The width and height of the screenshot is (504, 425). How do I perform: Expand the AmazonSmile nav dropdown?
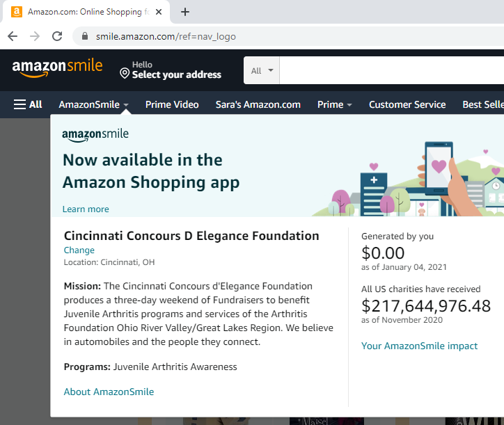(94, 104)
